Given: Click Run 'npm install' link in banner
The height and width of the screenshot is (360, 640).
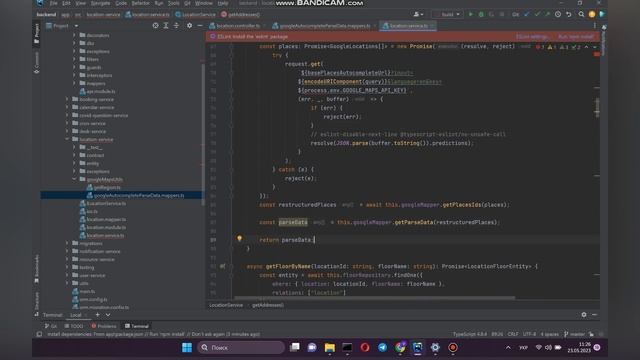Looking at the screenshot, I should tap(576, 37).
